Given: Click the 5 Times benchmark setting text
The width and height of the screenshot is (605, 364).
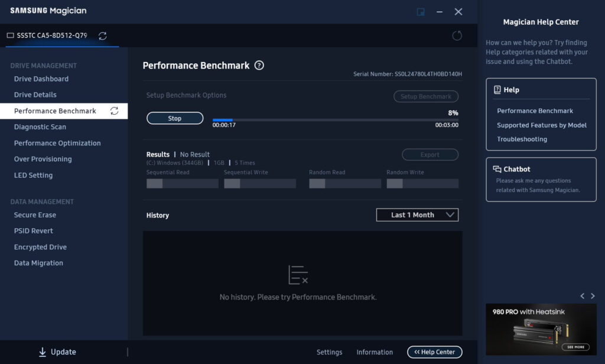Looking at the screenshot, I should point(245,163).
